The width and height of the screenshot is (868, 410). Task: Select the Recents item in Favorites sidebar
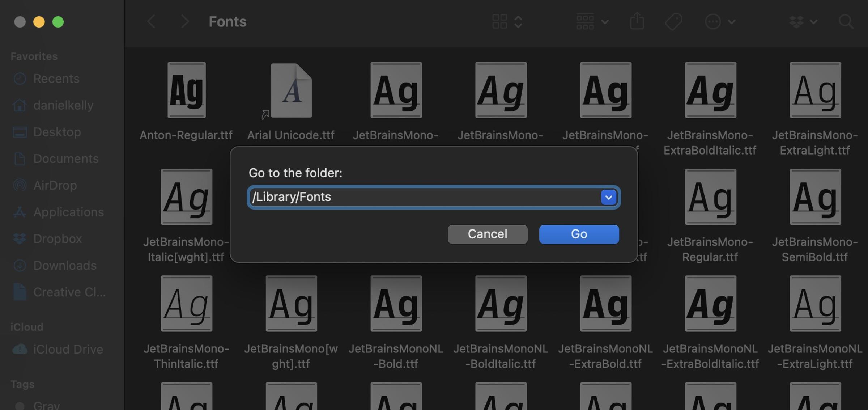(56, 78)
